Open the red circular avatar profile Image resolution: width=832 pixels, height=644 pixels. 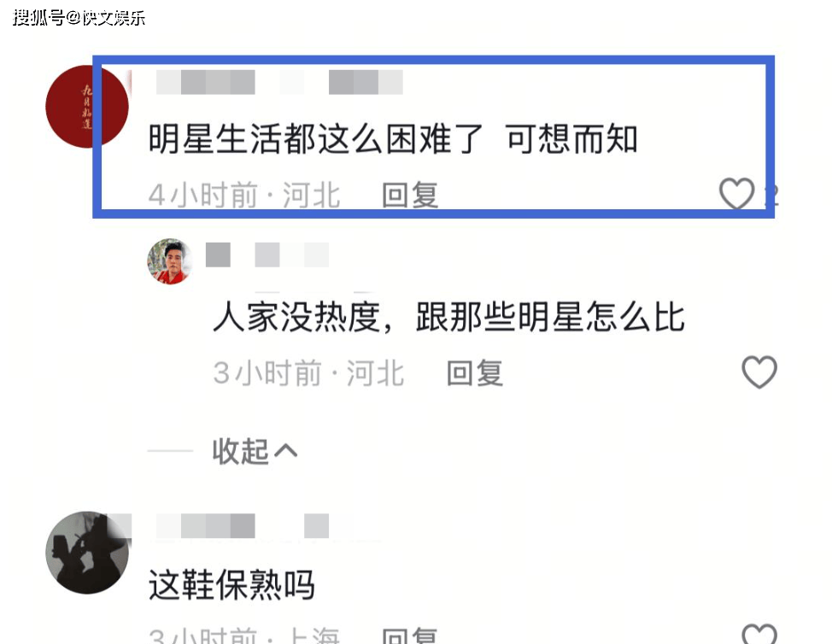[86, 106]
